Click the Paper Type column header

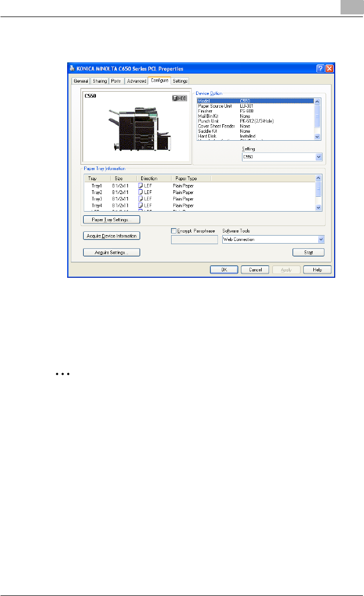click(191, 178)
